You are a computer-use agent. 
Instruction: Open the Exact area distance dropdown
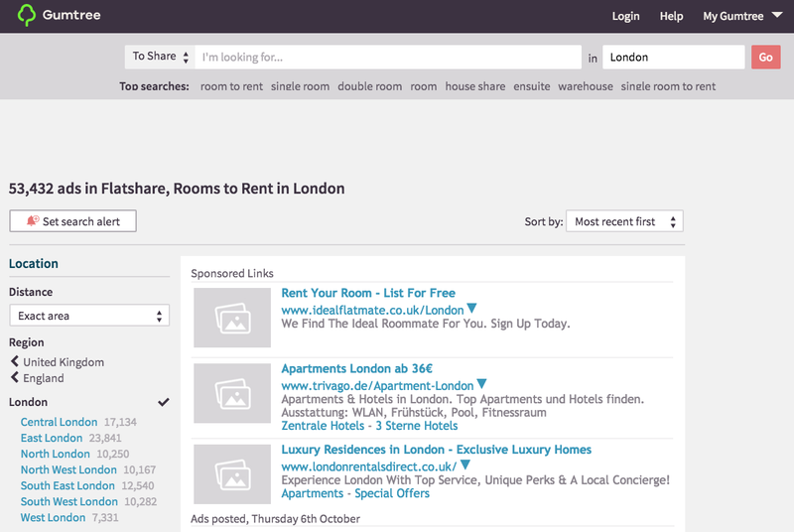89,316
